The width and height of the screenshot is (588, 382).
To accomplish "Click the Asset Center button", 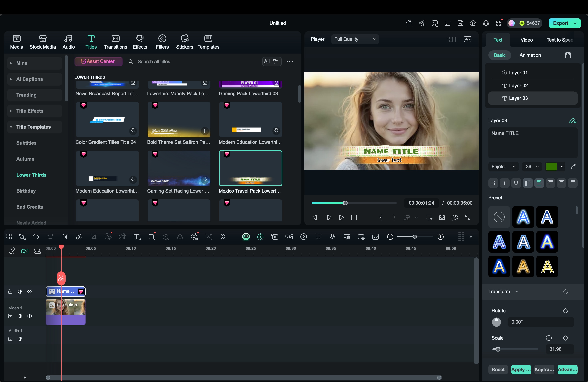I will tap(98, 61).
